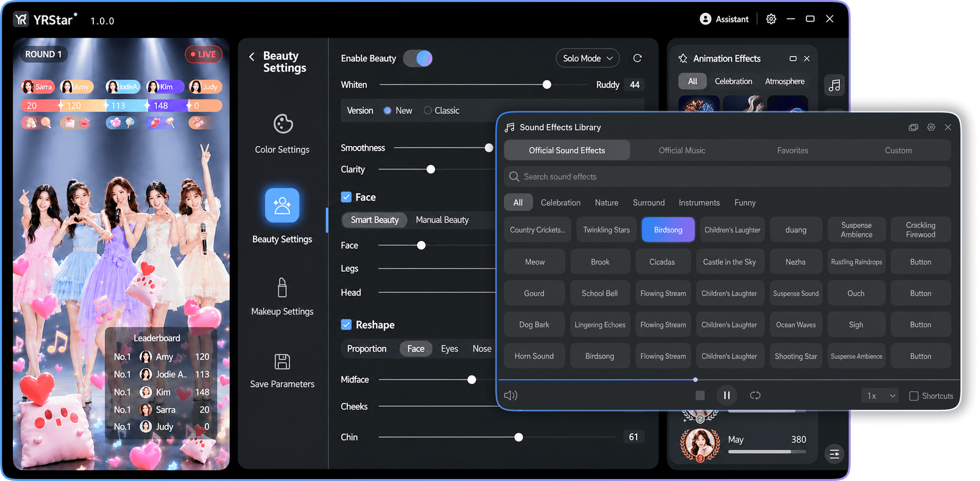980x481 pixels.
Task: Open the Assistant profile
Action: pyautogui.click(x=724, y=19)
